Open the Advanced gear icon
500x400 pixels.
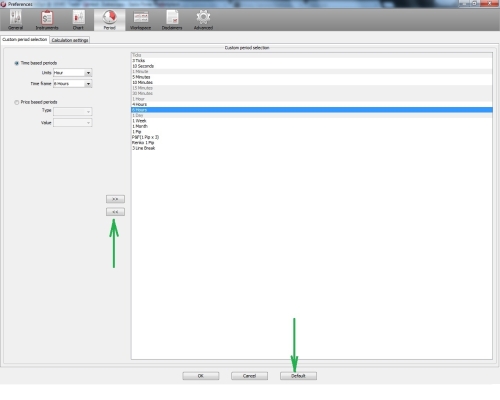tap(203, 17)
